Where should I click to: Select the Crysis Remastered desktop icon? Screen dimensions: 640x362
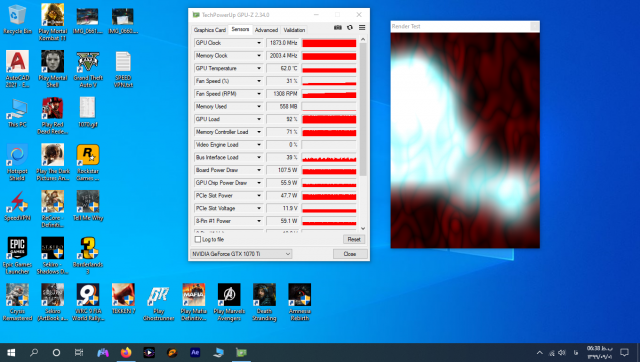point(17,302)
